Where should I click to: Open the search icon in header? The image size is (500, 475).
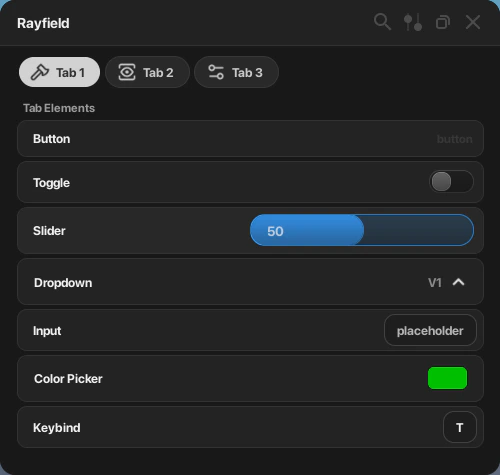pos(382,22)
